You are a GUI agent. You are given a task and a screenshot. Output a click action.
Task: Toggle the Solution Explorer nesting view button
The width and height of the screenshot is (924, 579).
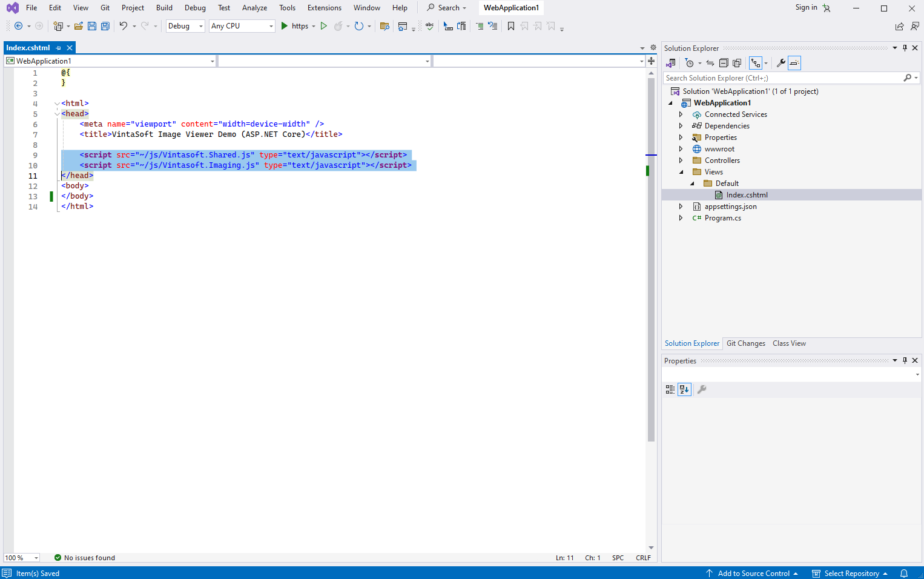click(x=755, y=63)
